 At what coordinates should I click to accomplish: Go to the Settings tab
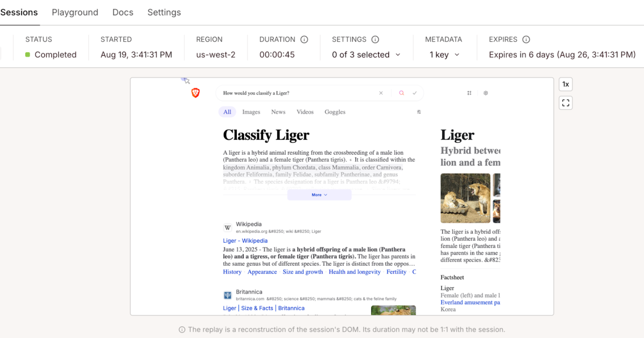point(164,12)
